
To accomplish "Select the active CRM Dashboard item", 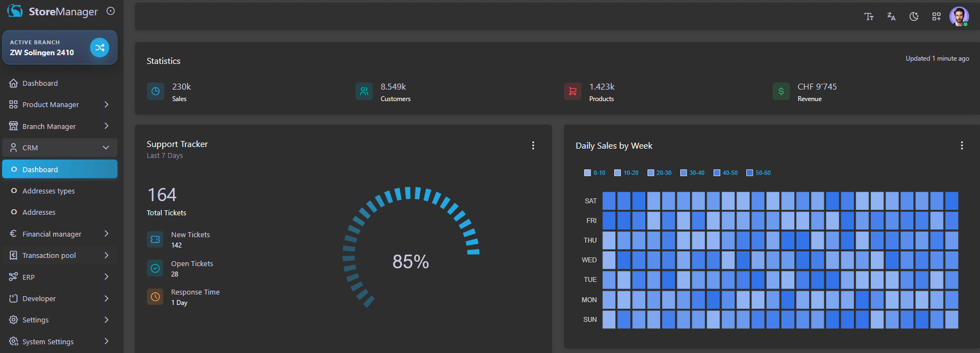I will [x=60, y=169].
